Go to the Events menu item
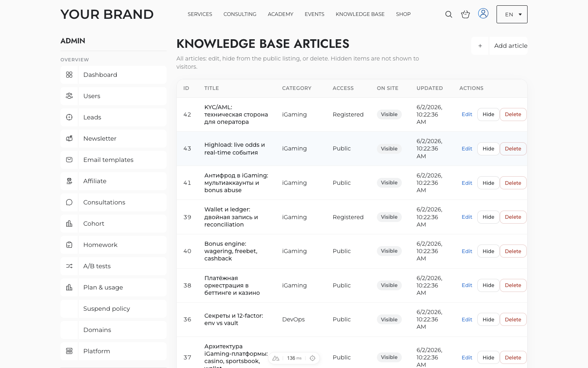 [x=314, y=14]
